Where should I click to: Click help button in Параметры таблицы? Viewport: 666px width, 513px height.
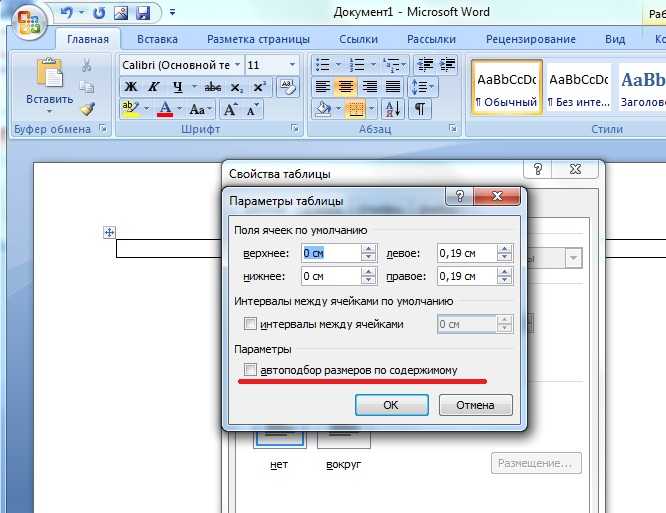[x=459, y=196]
